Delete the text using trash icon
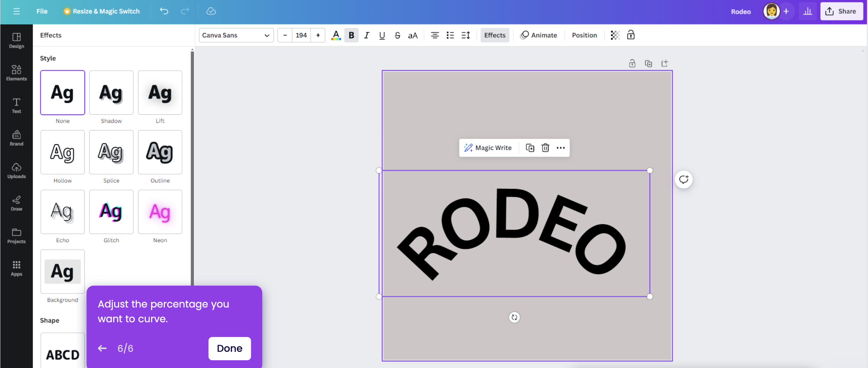 [x=545, y=148]
